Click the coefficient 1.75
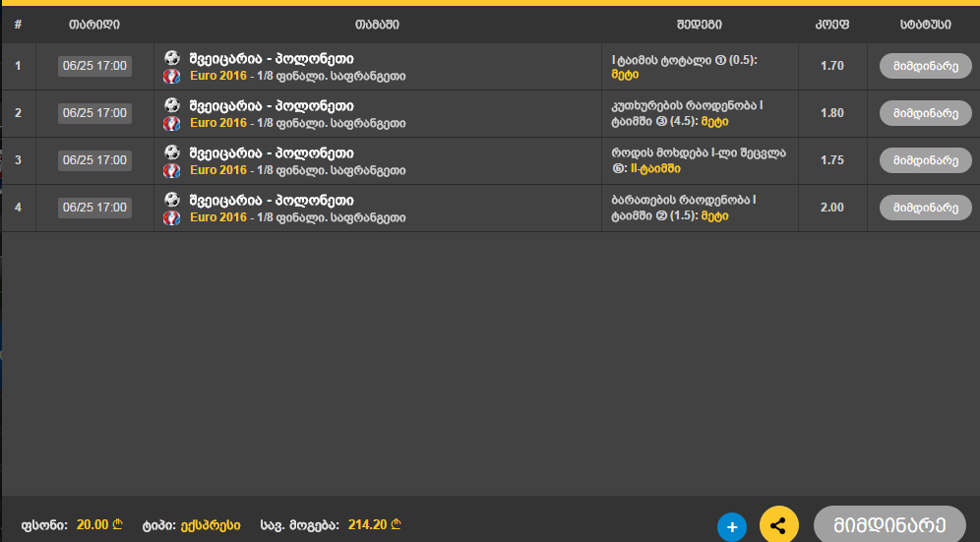 831,160
